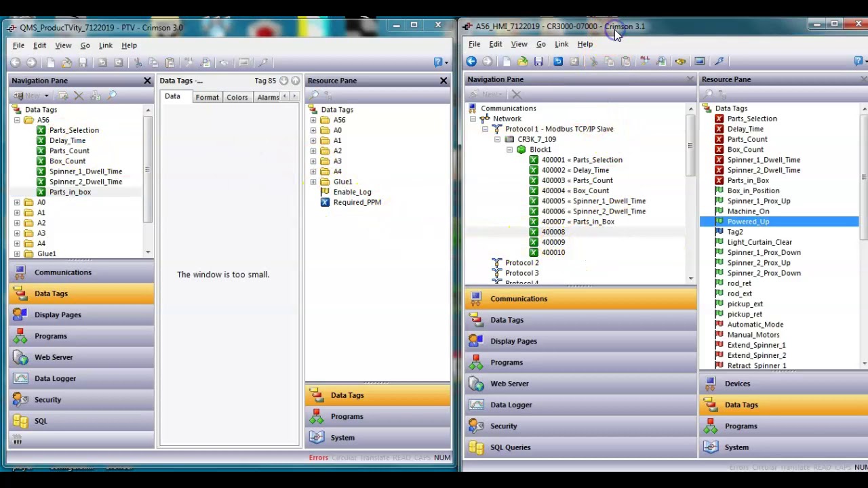Select Enable_Log tag in Crimson 3.0 Resource Pane
Viewport: 868px width, 488px height.
click(352, 192)
